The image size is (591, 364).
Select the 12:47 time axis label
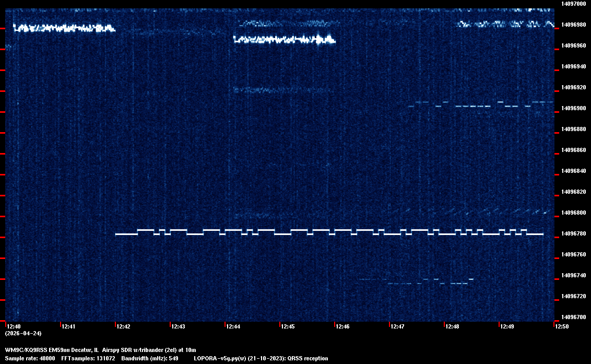click(397, 326)
